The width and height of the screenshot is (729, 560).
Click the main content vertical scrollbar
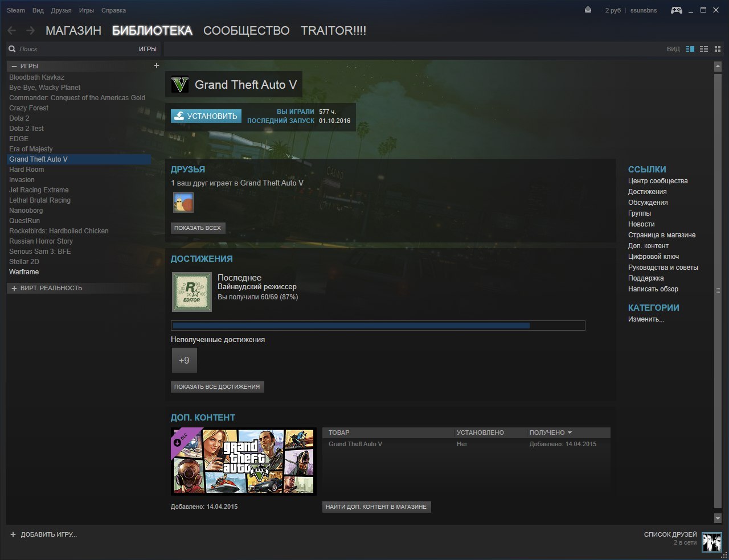pos(718,290)
